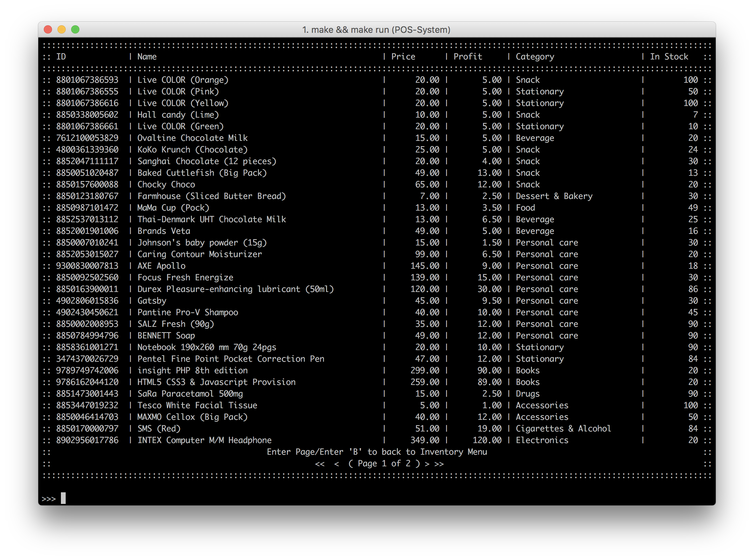
Task: Click the yellow minimize window button
Action: [62, 29]
